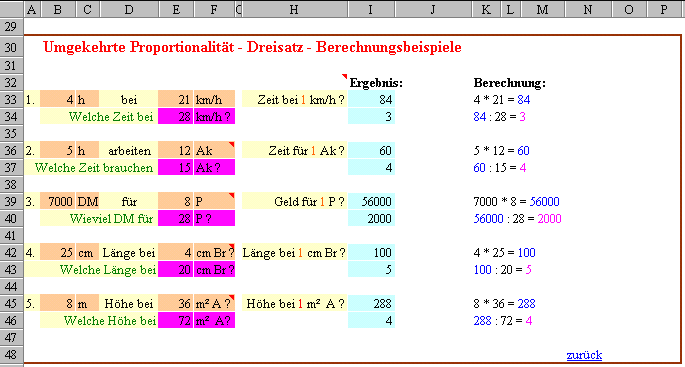Screen dimensions: 685x367
Task: Select the result cell with value 288
Action: [x=371, y=304]
